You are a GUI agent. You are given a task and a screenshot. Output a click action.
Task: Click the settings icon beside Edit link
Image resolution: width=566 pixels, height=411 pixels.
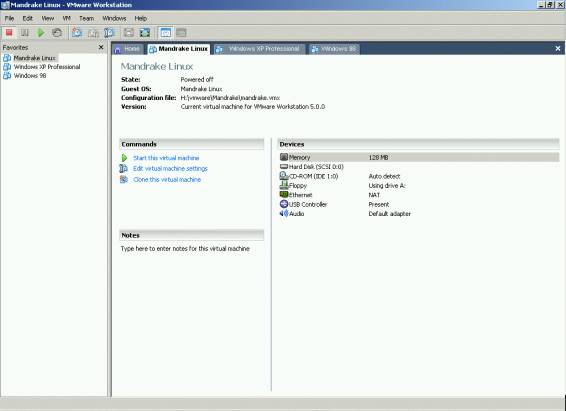tap(124, 169)
